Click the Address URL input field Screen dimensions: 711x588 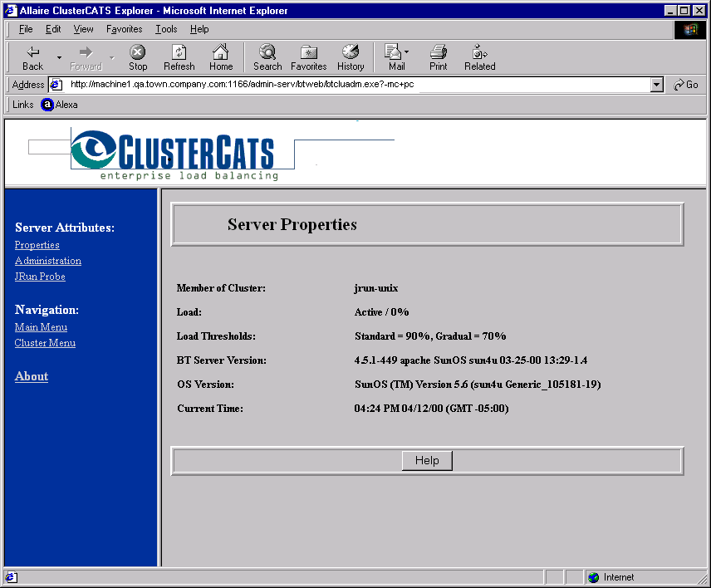(x=358, y=85)
